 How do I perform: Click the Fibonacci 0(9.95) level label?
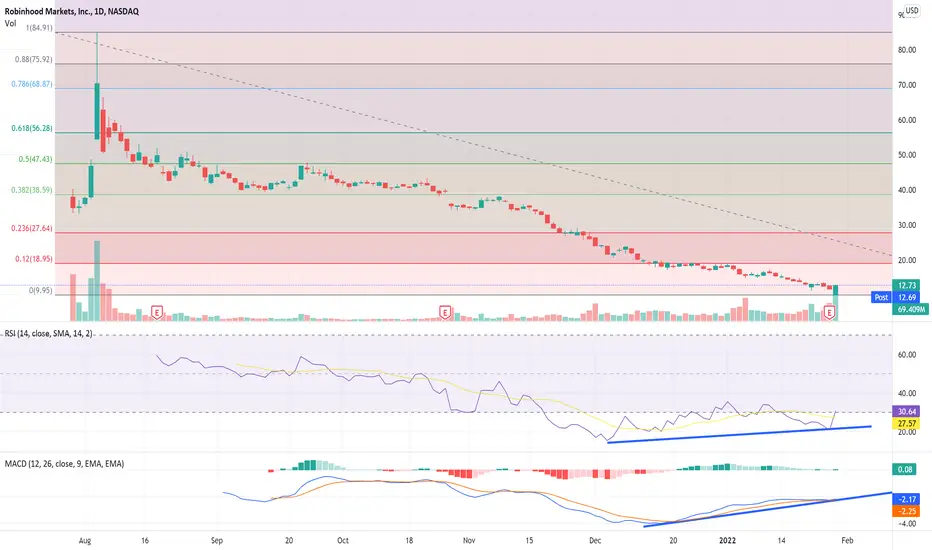click(x=40, y=291)
